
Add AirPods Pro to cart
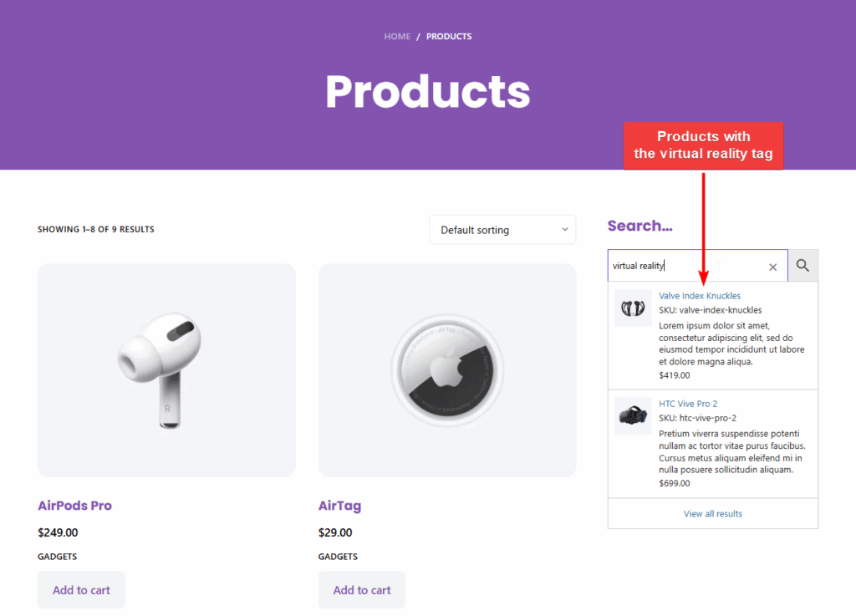pyautogui.click(x=80, y=589)
